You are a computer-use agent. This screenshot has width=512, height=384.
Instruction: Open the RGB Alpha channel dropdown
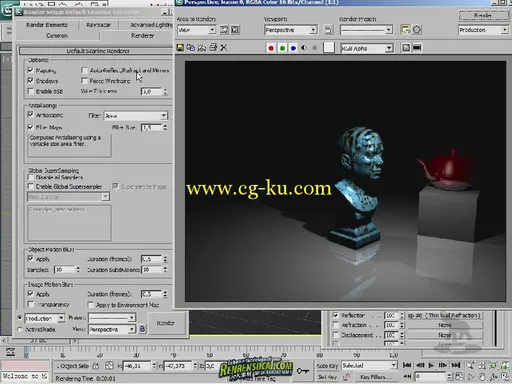(x=367, y=48)
